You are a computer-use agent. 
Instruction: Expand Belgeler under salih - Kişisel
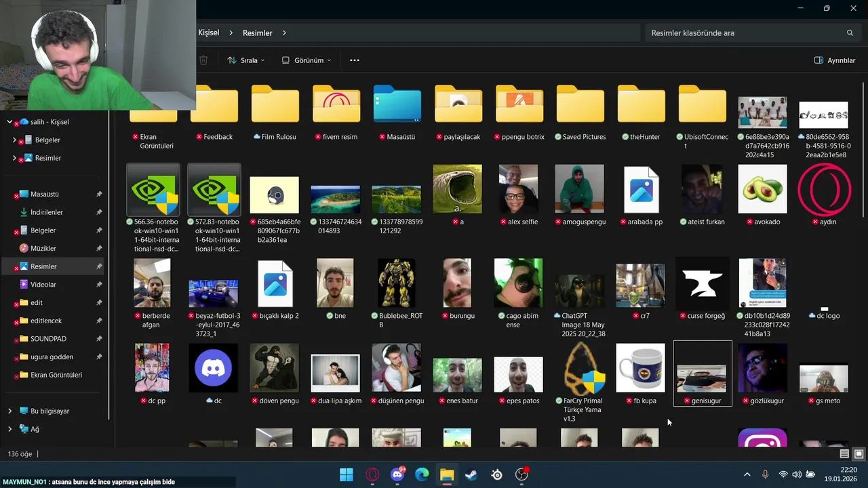point(14,140)
